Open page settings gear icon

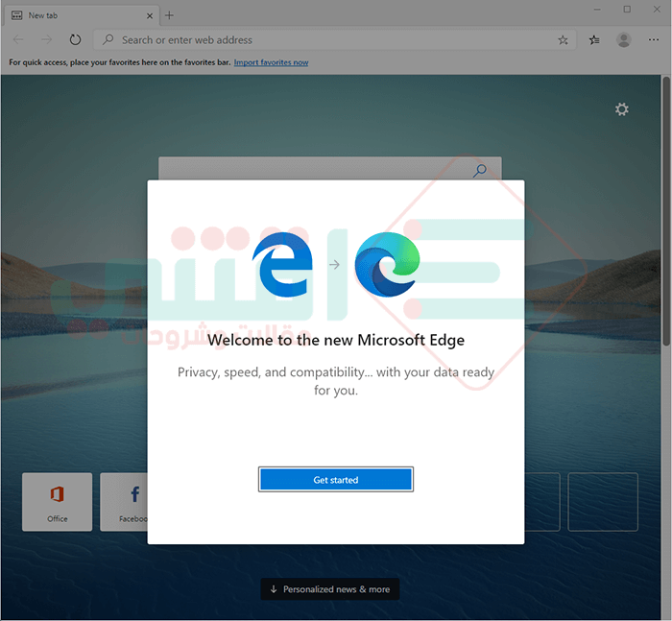[622, 109]
